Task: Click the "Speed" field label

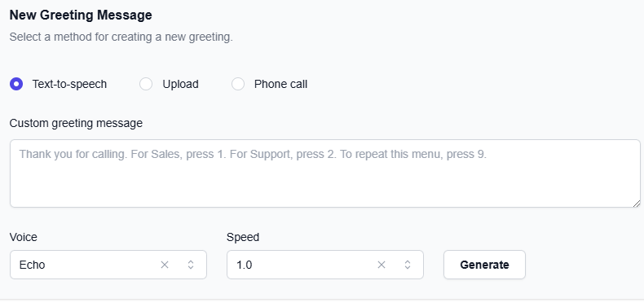Action: (243, 237)
